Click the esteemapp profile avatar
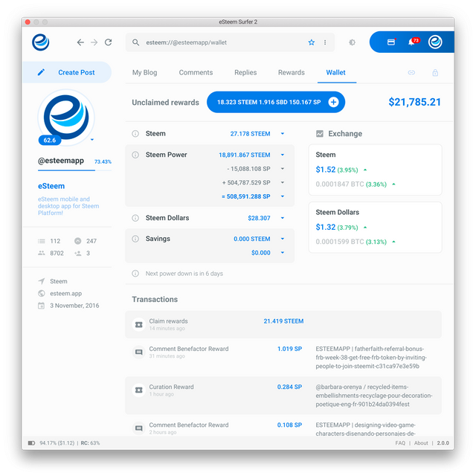Viewport: 476px width, 476px height. coord(66,118)
